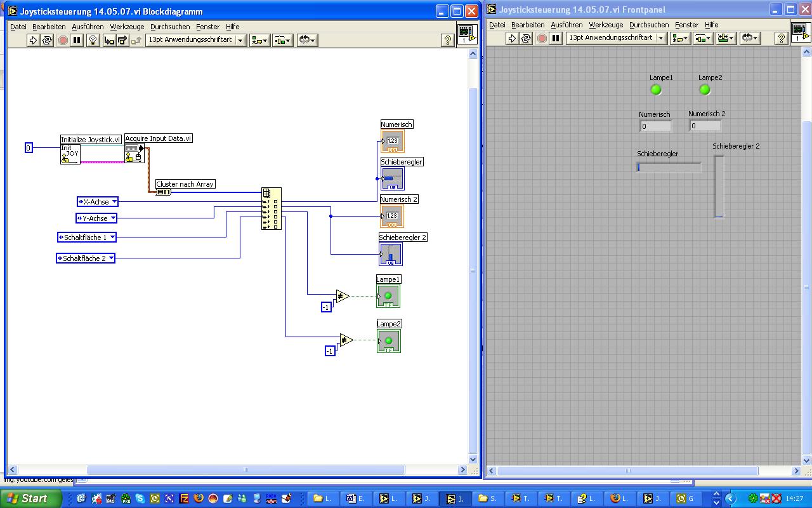Open context help in Blockdiagramm window
Viewport: 812px width, 508px height.
click(x=448, y=40)
